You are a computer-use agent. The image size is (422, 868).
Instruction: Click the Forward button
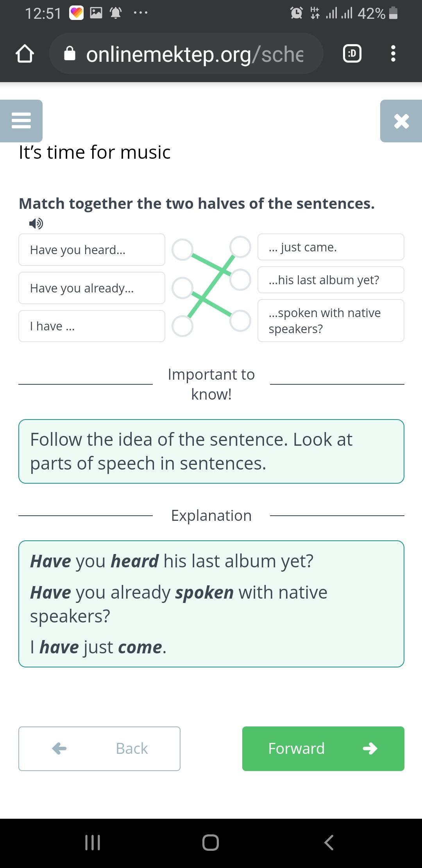coord(323,749)
